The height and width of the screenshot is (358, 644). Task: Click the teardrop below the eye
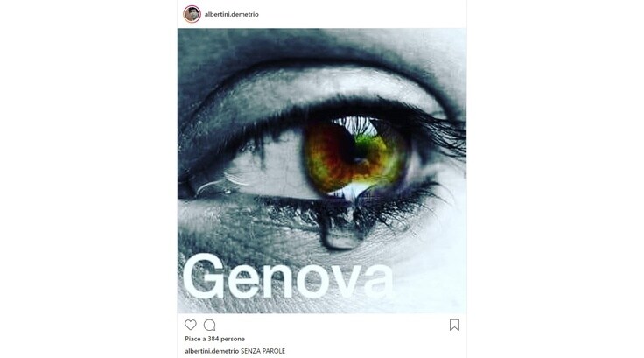pyautogui.click(x=342, y=232)
